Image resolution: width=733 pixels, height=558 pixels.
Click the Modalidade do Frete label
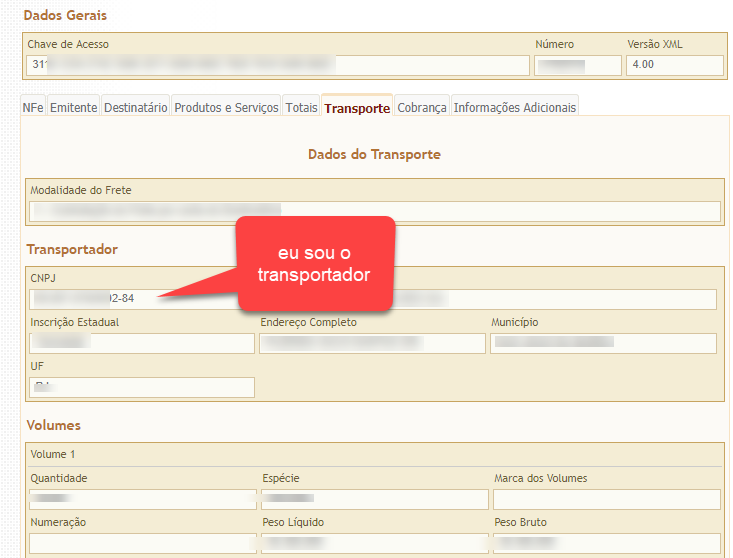point(80,190)
